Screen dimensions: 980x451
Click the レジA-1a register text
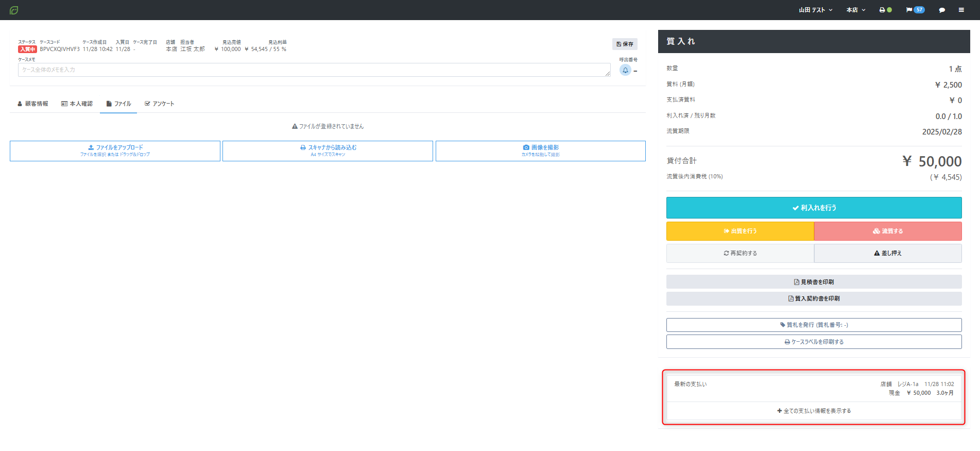pos(908,384)
